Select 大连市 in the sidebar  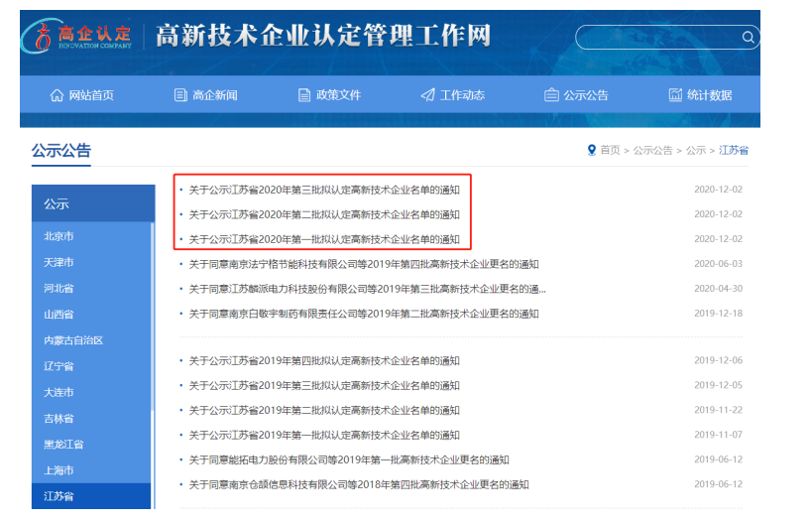pyautogui.click(x=58, y=392)
